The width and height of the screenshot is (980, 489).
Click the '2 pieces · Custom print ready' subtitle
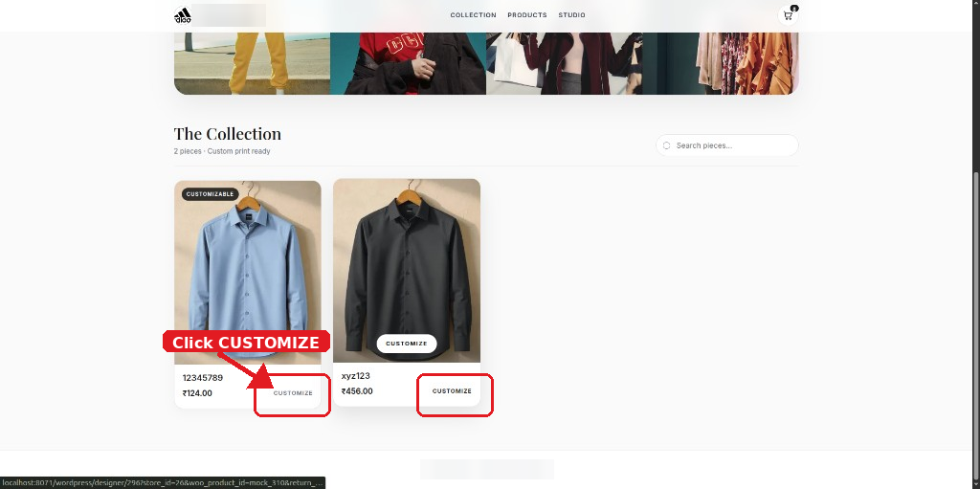coord(222,151)
